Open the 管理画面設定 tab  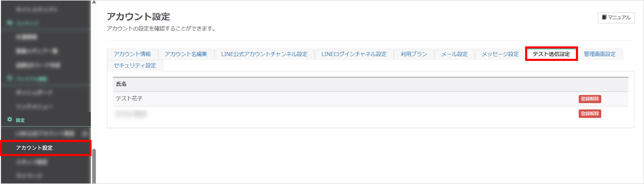(600, 54)
